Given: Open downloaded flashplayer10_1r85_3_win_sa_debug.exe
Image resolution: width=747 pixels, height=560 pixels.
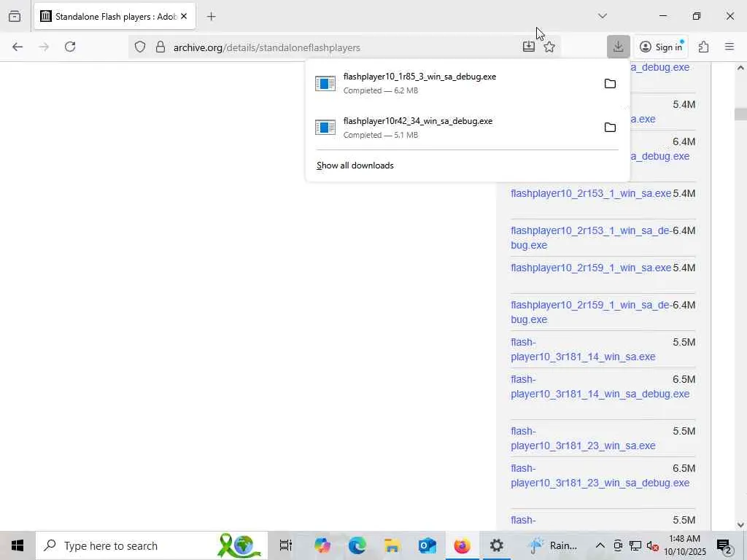Looking at the screenshot, I should [452, 83].
